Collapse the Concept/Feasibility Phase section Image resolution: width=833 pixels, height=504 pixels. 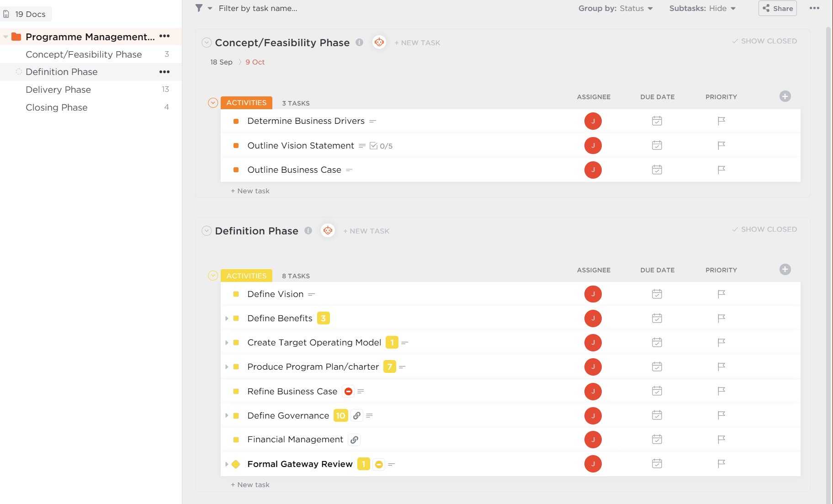pos(207,42)
